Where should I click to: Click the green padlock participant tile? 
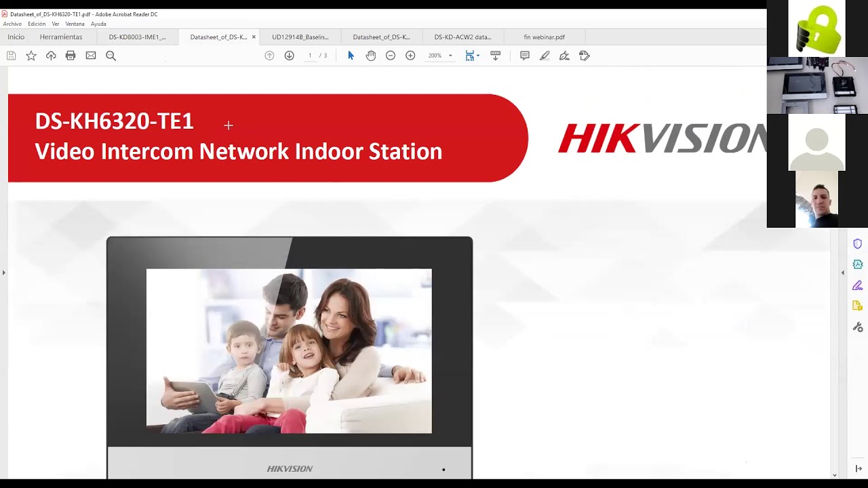(816, 28)
